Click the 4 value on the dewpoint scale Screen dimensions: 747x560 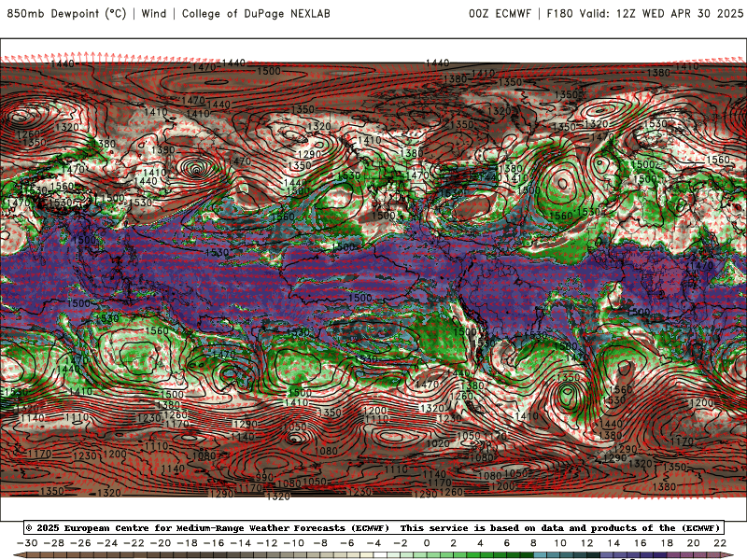point(480,543)
